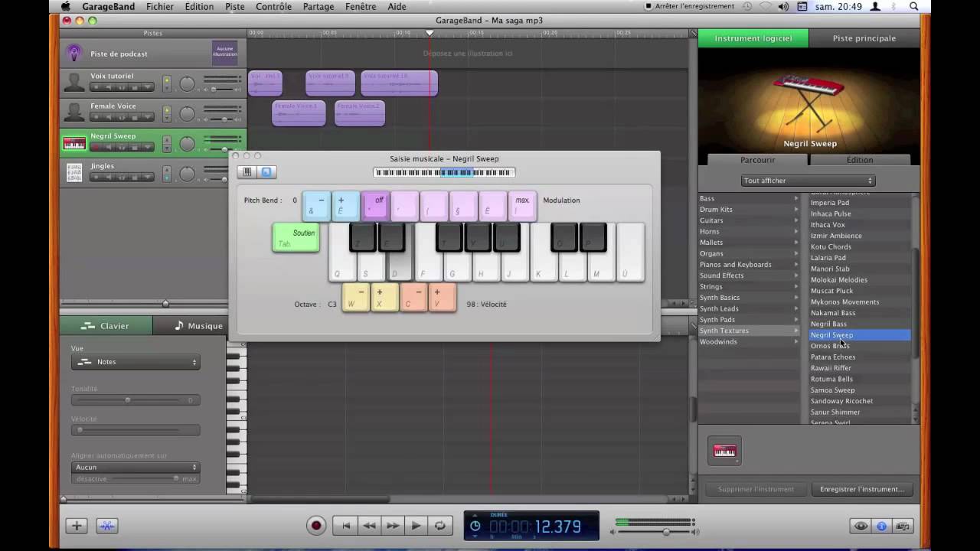Switch to piano keyboard view in Saisie musicale
This screenshot has width=980, height=551.
pyautogui.click(x=247, y=172)
